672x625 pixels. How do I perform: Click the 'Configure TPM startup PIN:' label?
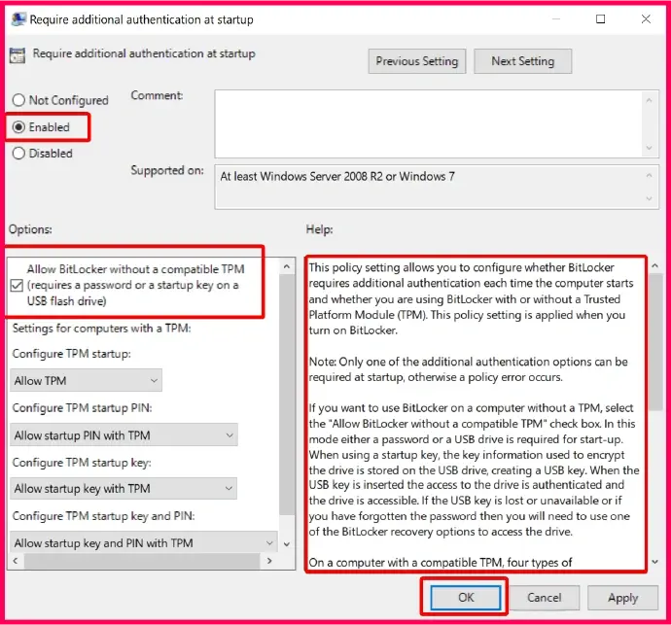(x=83, y=408)
